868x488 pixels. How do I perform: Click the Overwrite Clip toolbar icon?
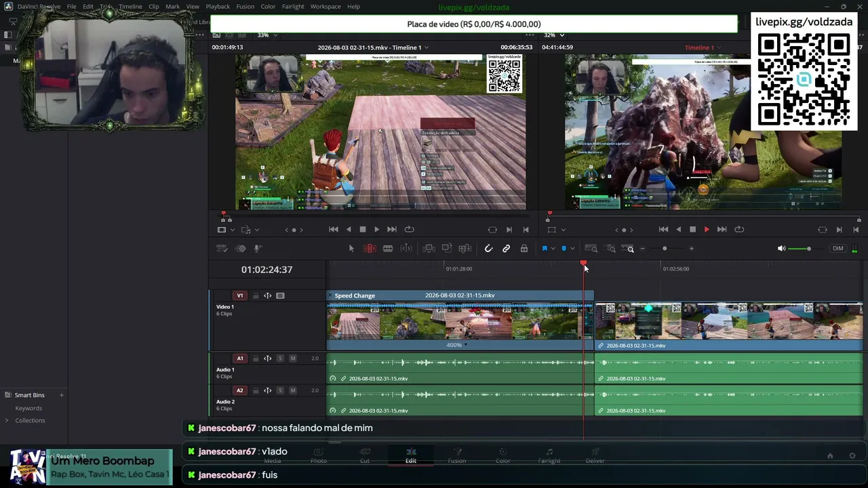click(x=447, y=249)
